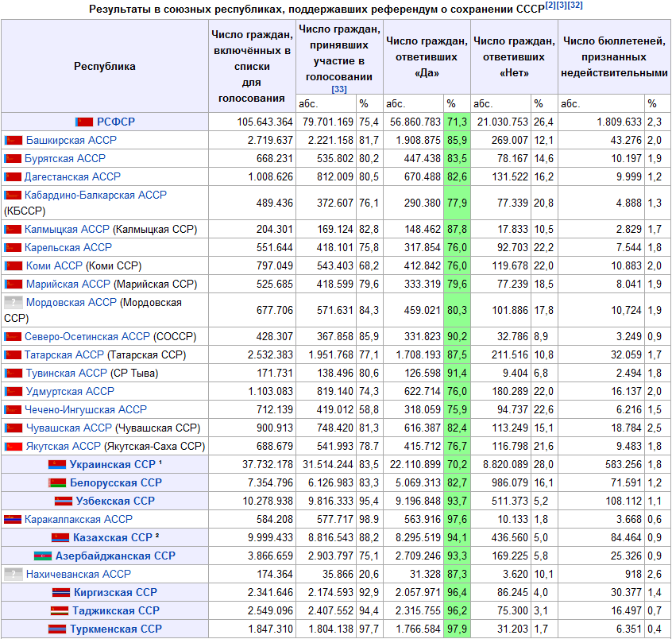Click the Республика column header
Viewport: 672px width, 639px height.
point(105,67)
